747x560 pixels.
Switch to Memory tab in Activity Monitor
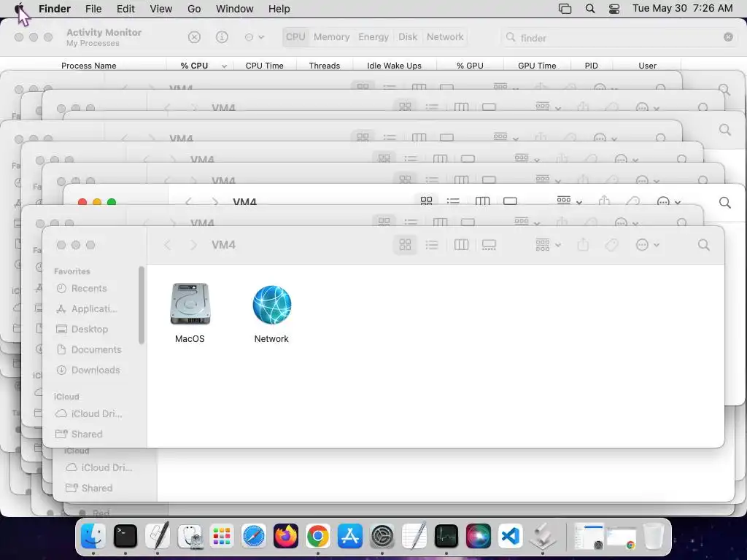(332, 37)
